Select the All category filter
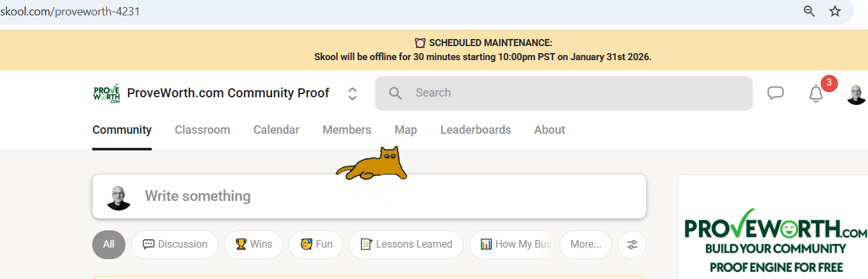The height and width of the screenshot is (279, 868). [x=109, y=244]
